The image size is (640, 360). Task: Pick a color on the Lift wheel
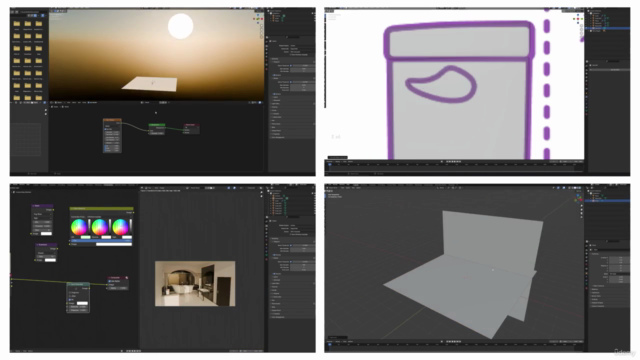pyautogui.click(x=79, y=227)
